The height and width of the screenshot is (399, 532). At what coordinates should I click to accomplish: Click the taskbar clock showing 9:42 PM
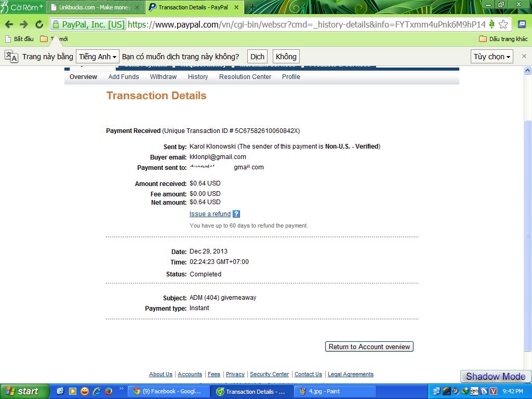[513, 392]
